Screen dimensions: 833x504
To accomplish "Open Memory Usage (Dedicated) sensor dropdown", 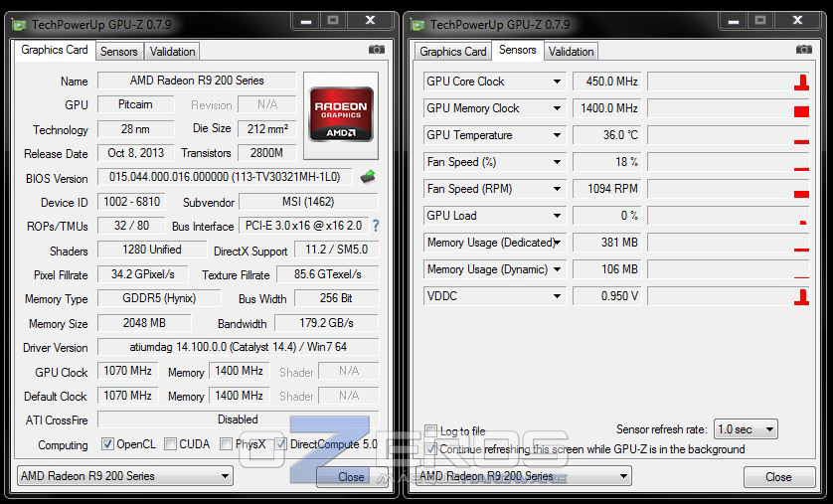I will click(557, 243).
